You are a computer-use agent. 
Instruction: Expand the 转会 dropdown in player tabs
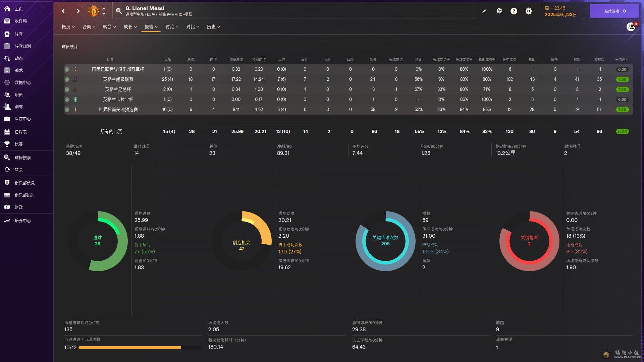[109, 27]
